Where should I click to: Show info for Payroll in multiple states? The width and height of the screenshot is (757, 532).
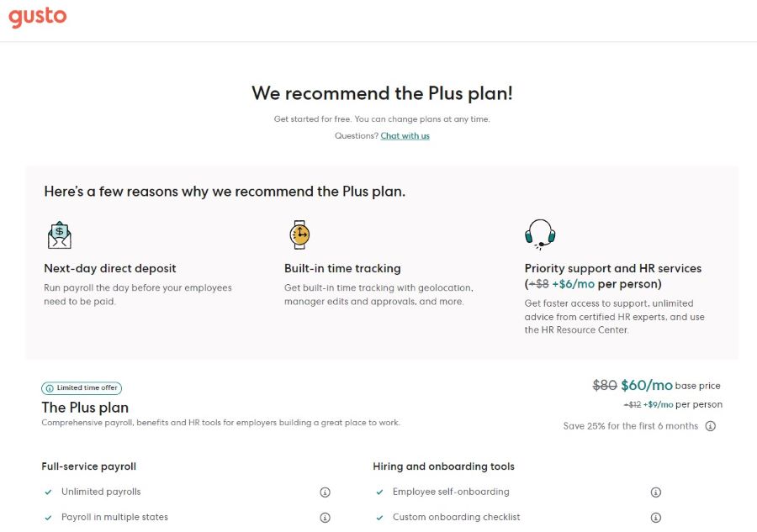(325, 518)
